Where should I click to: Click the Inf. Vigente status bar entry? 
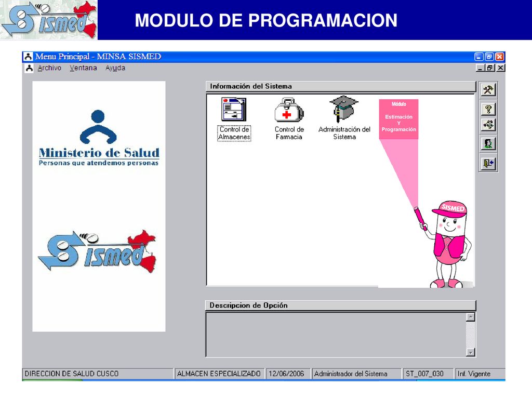tap(480, 374)
